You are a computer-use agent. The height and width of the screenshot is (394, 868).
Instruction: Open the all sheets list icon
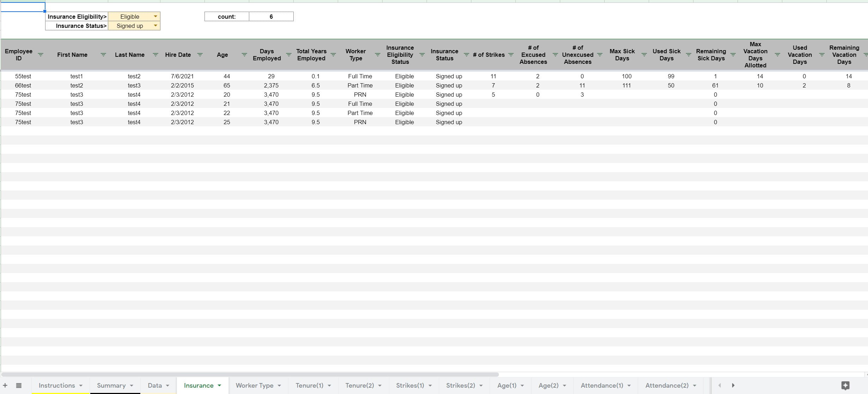point(19,385)
